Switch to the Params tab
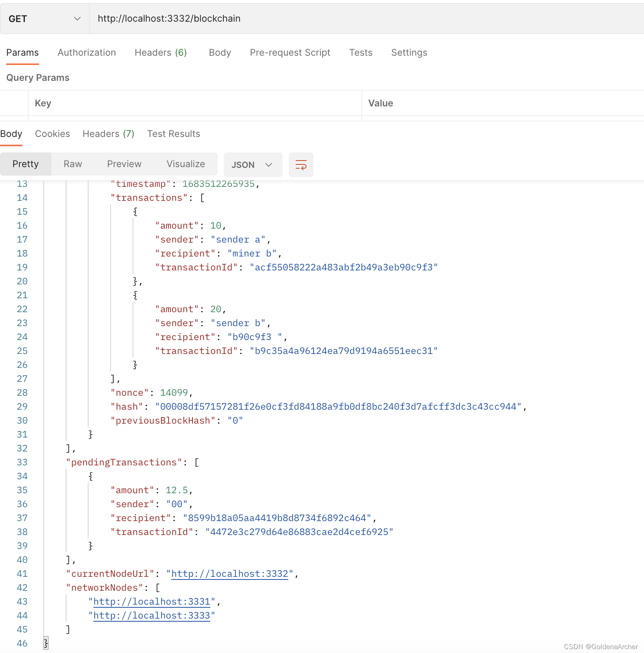Image resolution: width=644 pixels, height=653 pixels. point(22,53)
